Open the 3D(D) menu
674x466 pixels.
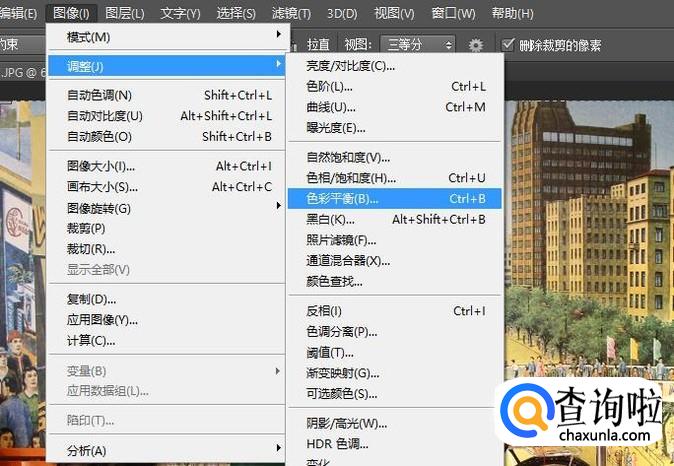tap(342, 13)
